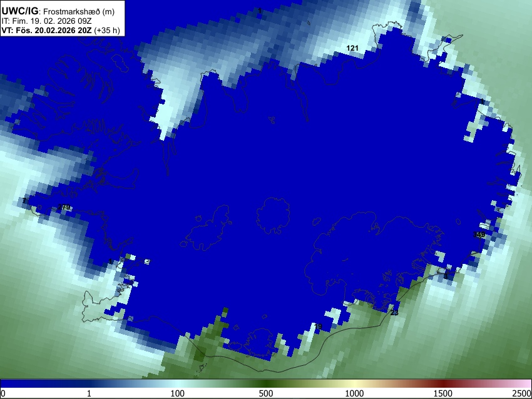The image size is (532, 399).
Task: Click the color scale tick label "2500"
Action: pos(522,393)
